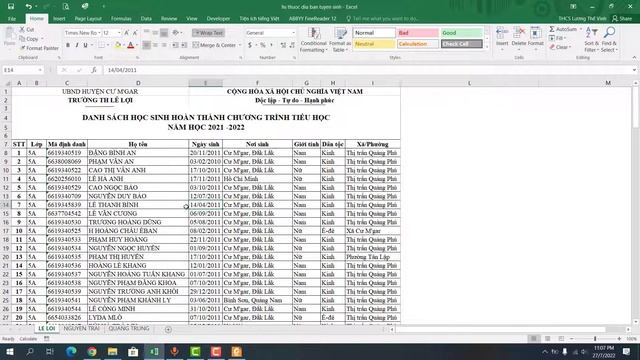Open Format as Table menu
Screen dimensions: 640x360
pyautogui.click(x=340, y=40)
